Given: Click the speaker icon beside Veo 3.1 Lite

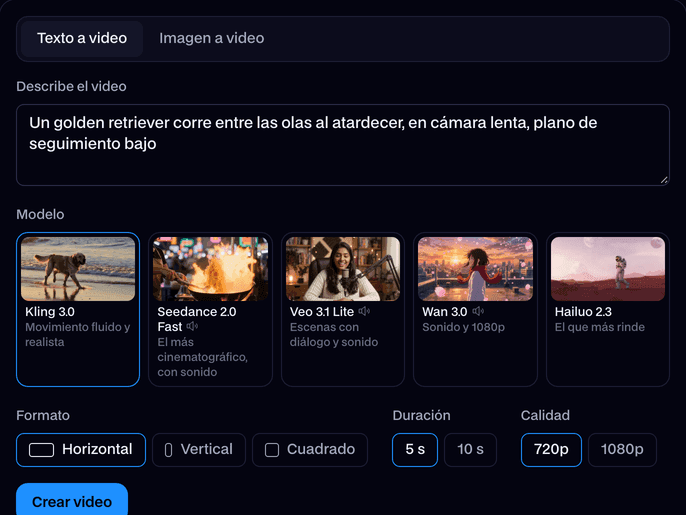Looking at the screenshot, I should click(x=364, y=311).
